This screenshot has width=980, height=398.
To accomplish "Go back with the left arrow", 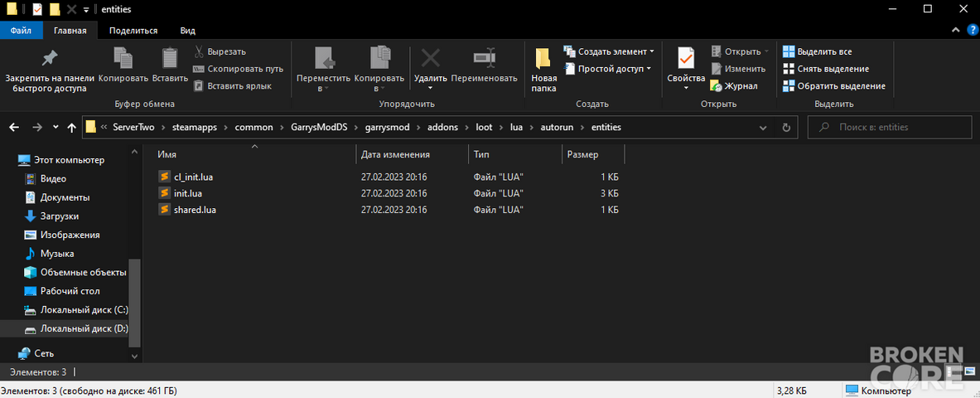I will coord(14,127).
